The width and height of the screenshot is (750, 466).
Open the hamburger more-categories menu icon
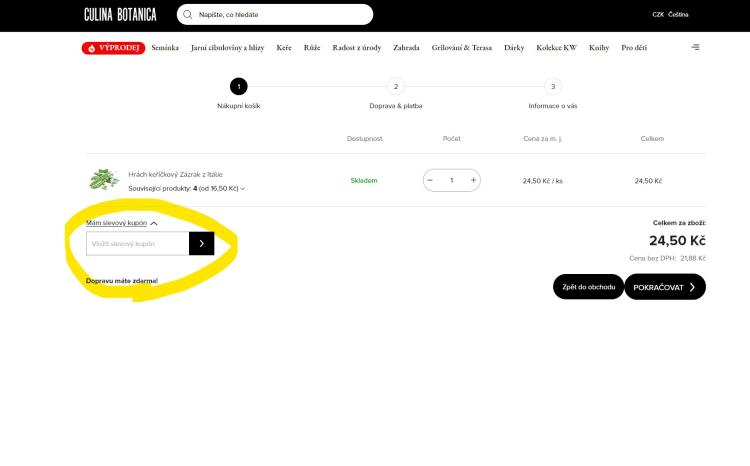[x=695, y=47]
